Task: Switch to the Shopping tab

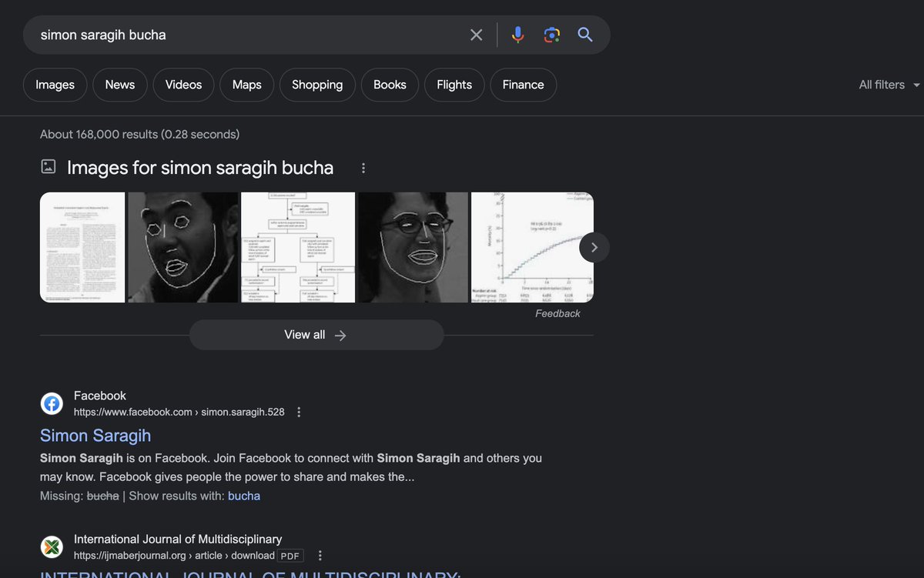Action: [317, 85]
